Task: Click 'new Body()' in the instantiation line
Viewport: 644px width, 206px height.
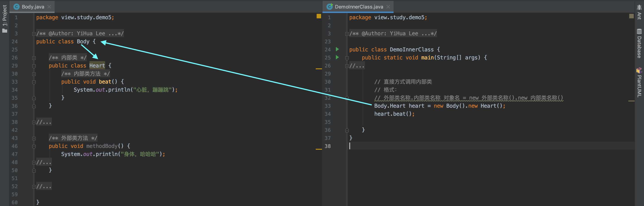Action: point(449,106)
